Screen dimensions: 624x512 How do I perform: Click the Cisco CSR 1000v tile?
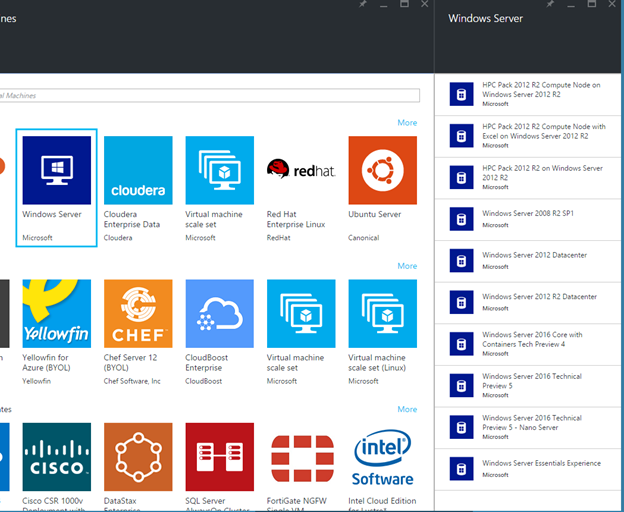[57, 456]
